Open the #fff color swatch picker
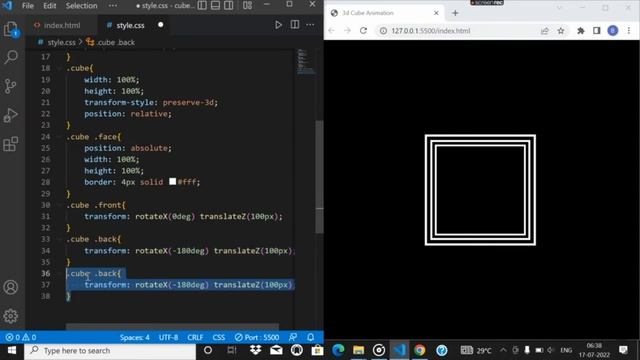The image size is (640, 360). (x=173, y=181)
